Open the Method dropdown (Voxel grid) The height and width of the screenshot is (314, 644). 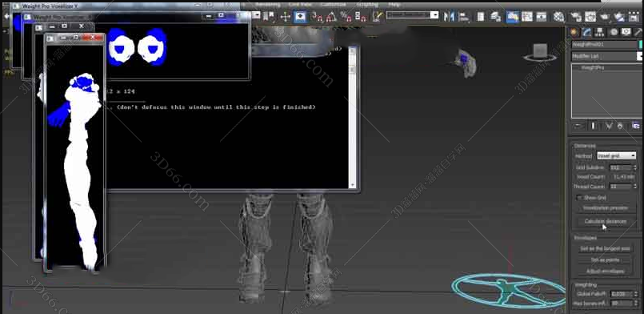pyautogui.click(x=617, y=155)
